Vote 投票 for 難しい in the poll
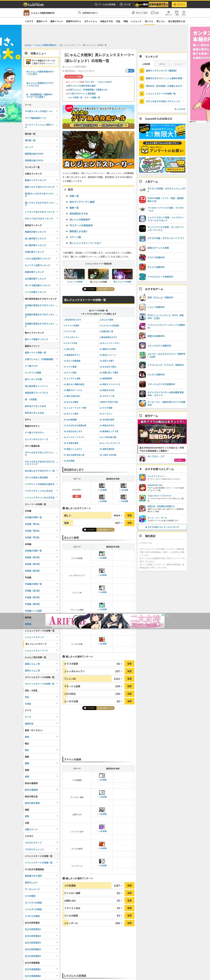This screenshot has height=980, width=210. (130, 515)
